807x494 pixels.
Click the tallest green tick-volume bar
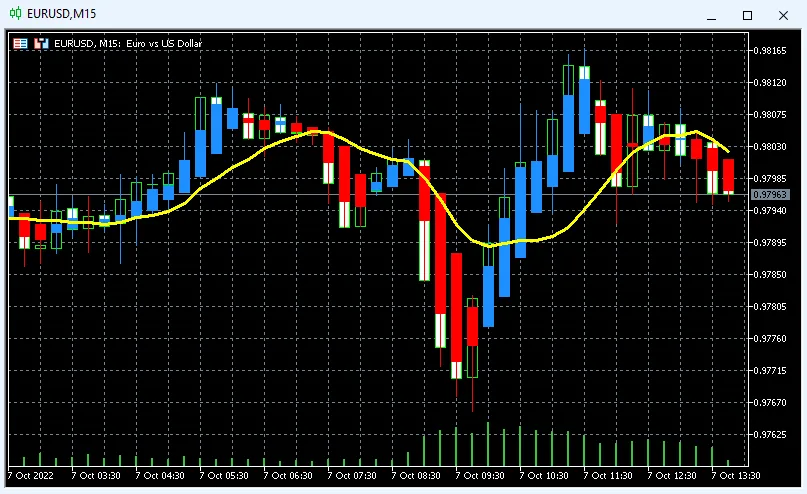[x=488, y=444]
